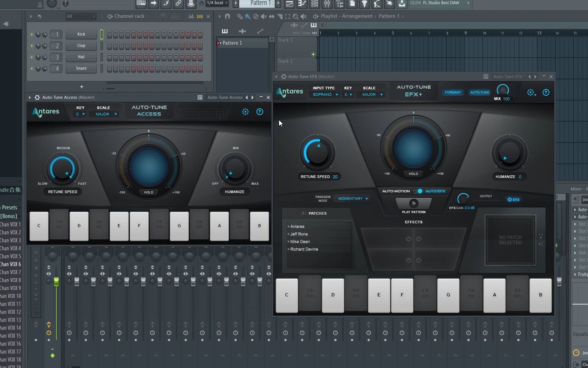
Task: Enable the Snare channel green LED
Action: pos(32,69)
